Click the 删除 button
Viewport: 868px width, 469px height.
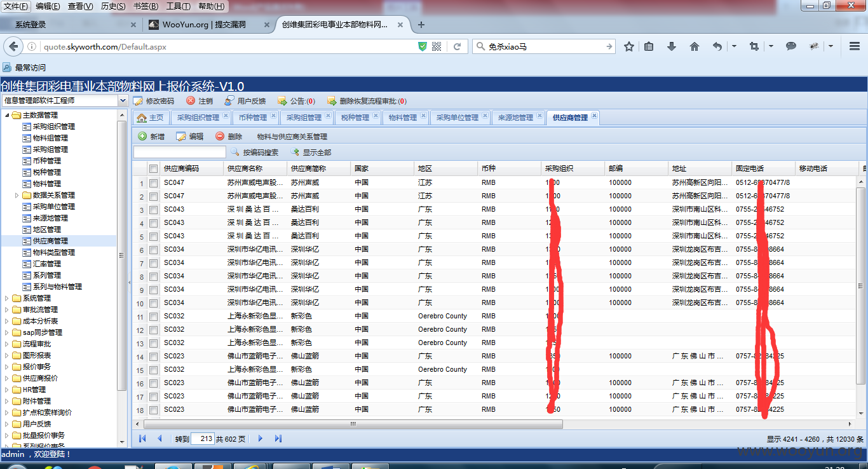229,137
